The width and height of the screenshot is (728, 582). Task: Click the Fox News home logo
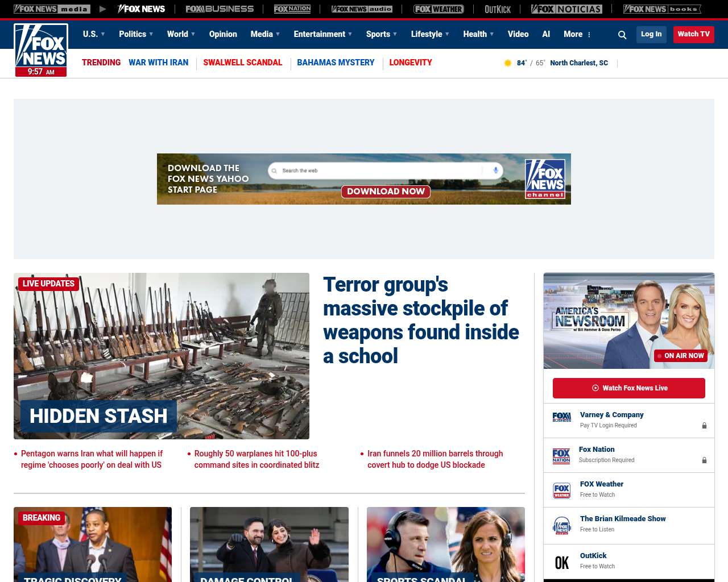[x=41, y=50]
